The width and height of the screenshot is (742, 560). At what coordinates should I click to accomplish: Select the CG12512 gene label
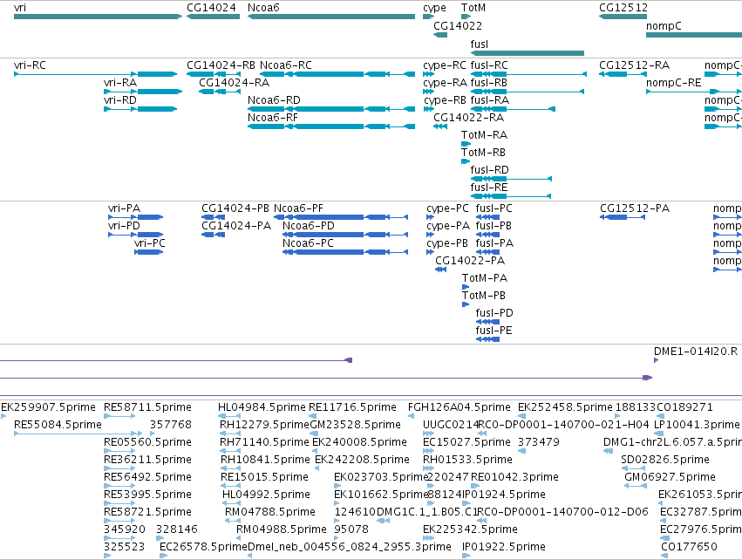coord(623,8)
